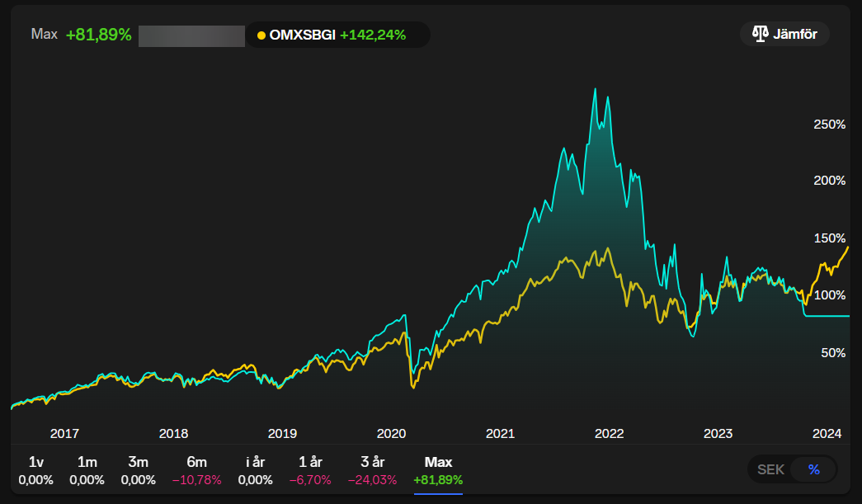The width and height of the screenshot is (862, 504).
Task: Select the 3 år period tab
Action: (x=372, y=471)
